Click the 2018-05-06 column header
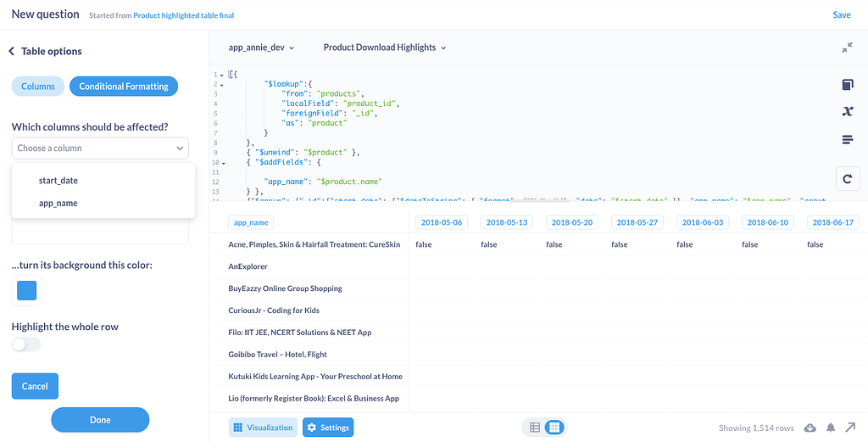 (442, 222)
